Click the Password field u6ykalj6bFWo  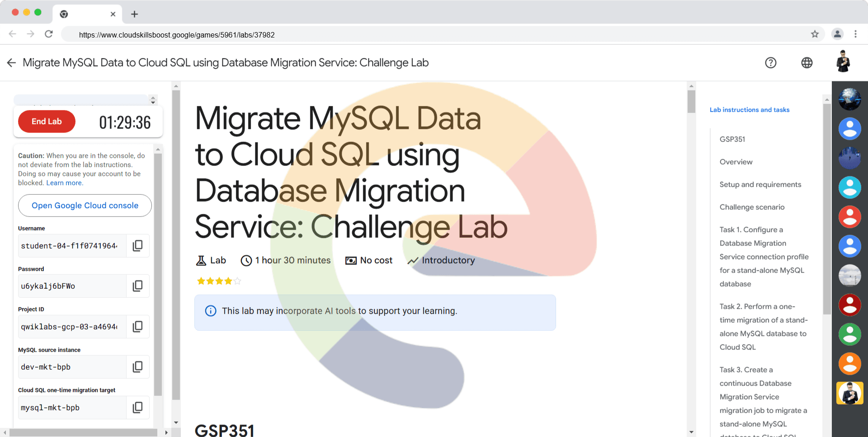[72, 286]
